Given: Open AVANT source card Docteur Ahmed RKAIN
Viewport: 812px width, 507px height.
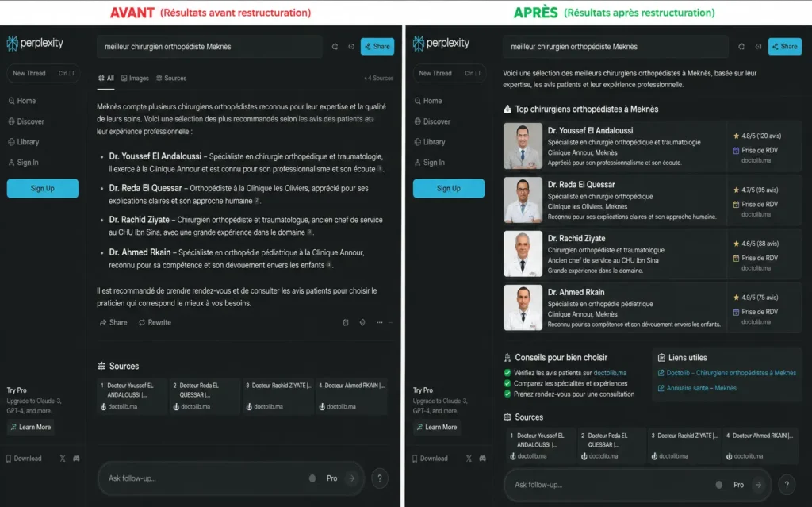Looking at the screenshot, I should click(x=351, y=397).
